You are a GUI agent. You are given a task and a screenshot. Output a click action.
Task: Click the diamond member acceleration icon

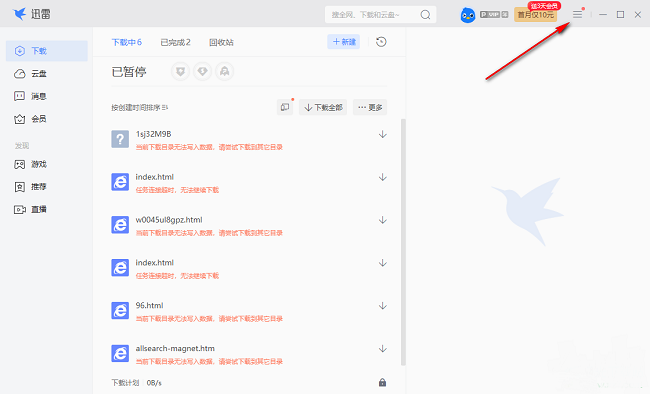[202, 72]
